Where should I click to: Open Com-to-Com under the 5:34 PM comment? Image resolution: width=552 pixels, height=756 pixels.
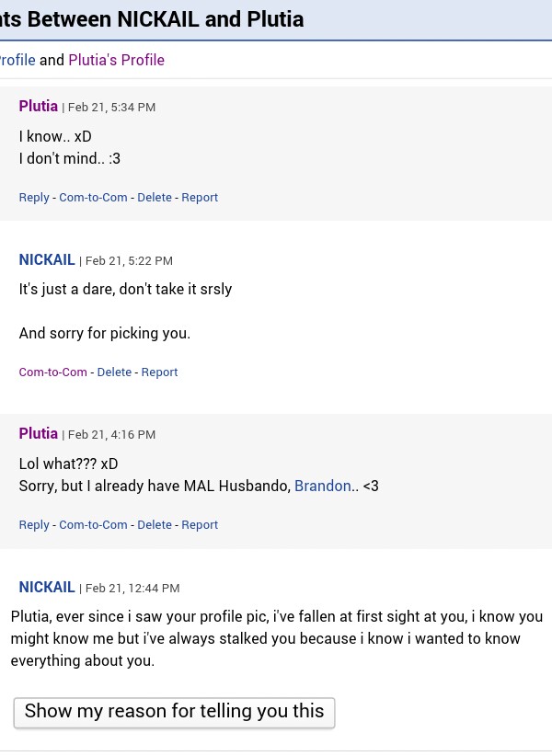pos(93,197)
